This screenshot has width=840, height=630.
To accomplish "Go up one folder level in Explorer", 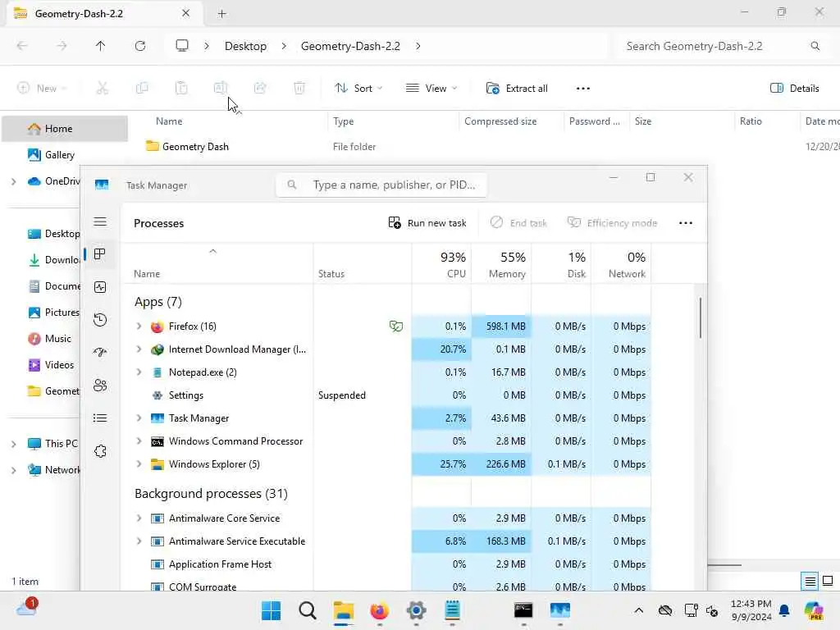I will [101, 46].
